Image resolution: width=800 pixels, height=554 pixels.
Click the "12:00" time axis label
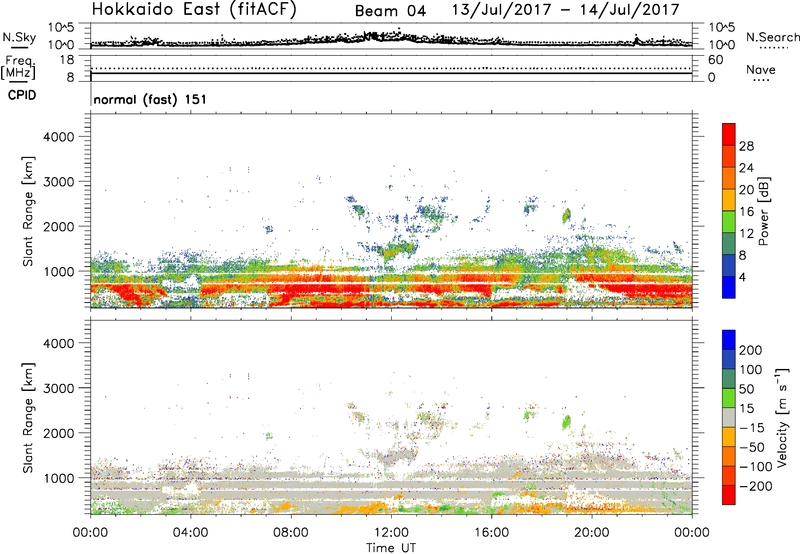[391, 533]
